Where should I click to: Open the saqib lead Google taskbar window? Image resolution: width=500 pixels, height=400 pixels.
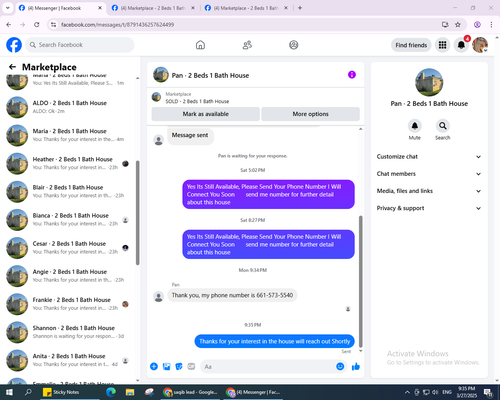(x=190, y=392)
